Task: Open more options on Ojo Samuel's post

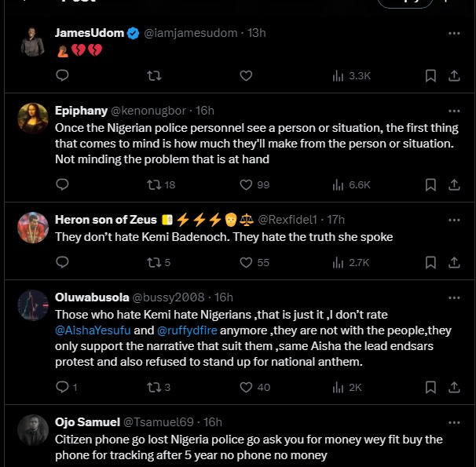Action: [x=454, y=422]
